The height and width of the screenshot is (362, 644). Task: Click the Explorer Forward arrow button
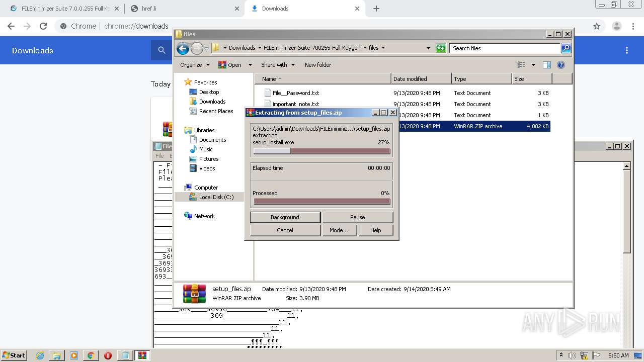click(x=197, y=48)
